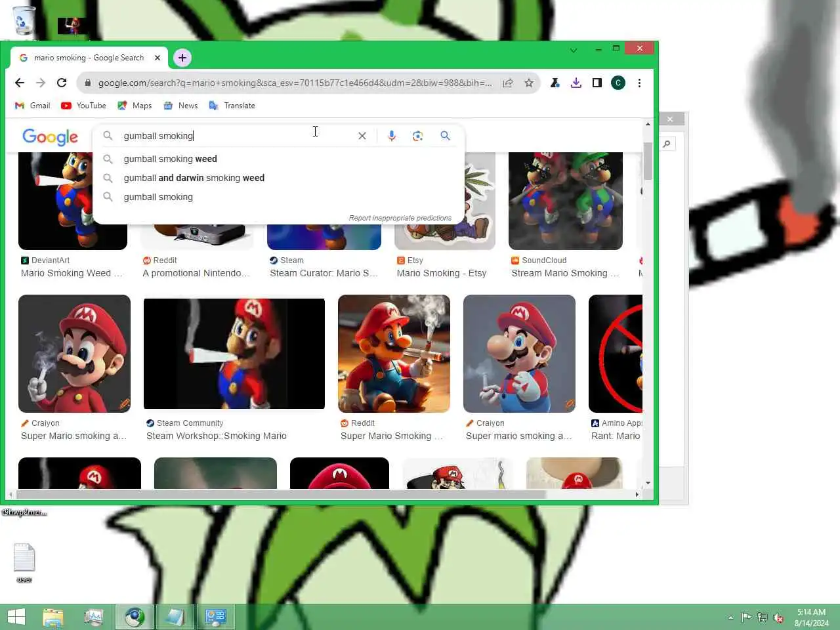Show hidden system tray icons
This screenshot has height=630, width=840.
click(x=730, y=618)
